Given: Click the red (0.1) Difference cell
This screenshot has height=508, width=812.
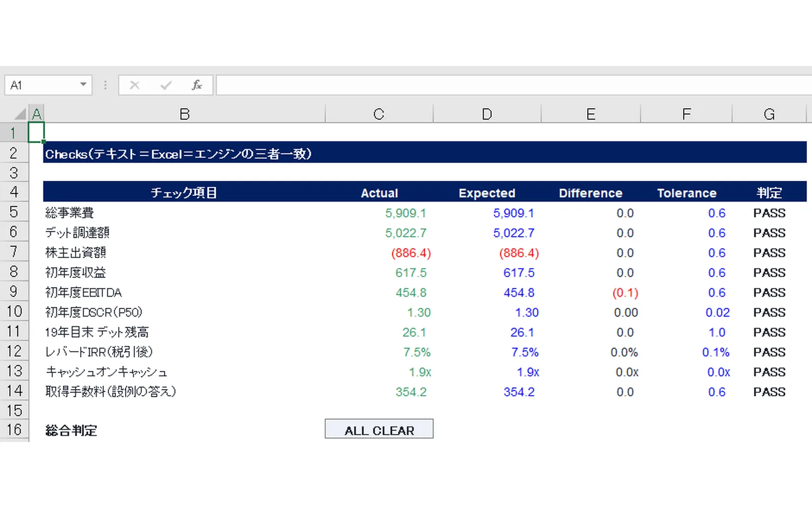Looking at the screenshot, I should coord(591,292).
